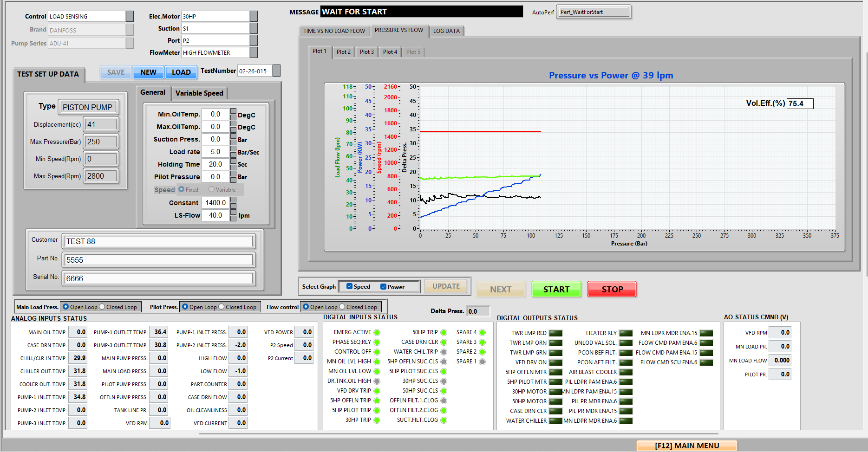Click the Part No. field 5555

point(158,260)
